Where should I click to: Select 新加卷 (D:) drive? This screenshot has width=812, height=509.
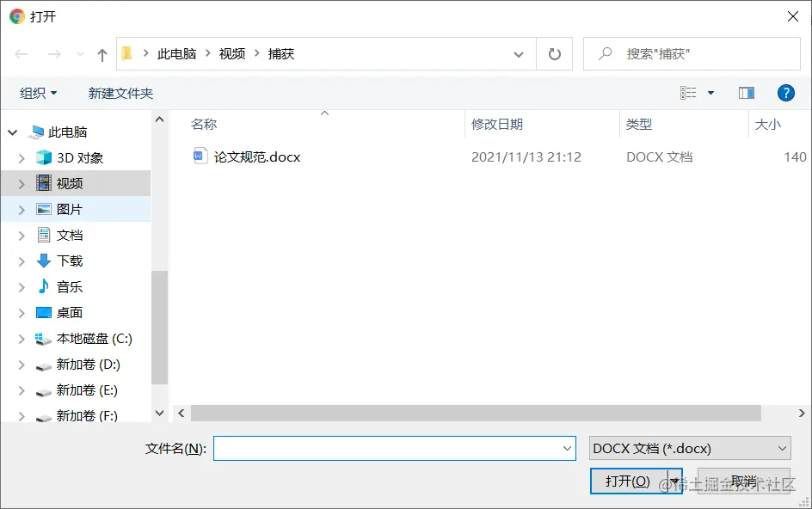click(x=88, y=365)
